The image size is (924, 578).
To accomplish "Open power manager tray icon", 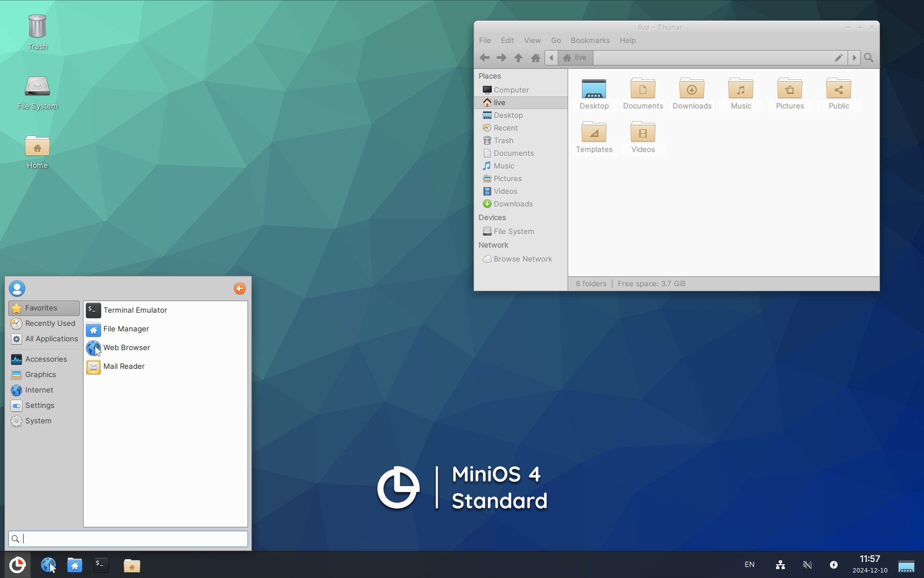I will coord(834,565).
